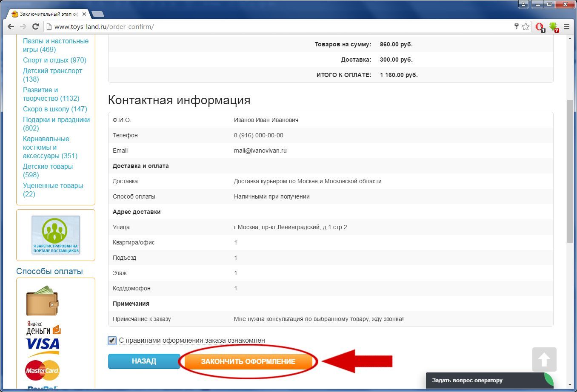Screen dimensions: 577x392
Task: Open the red Opera-style extension icon
Action: tap(540, 27)
